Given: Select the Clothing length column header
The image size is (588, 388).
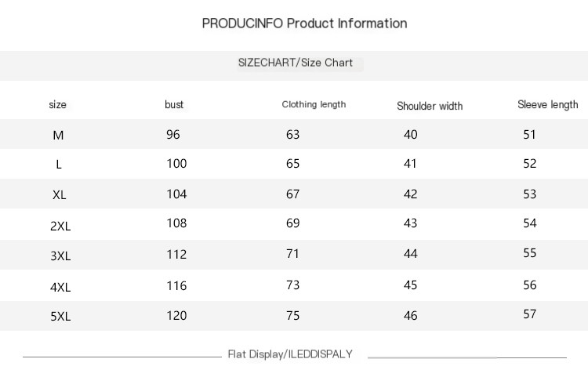Looking at the screenshot, I should (314, 104).
